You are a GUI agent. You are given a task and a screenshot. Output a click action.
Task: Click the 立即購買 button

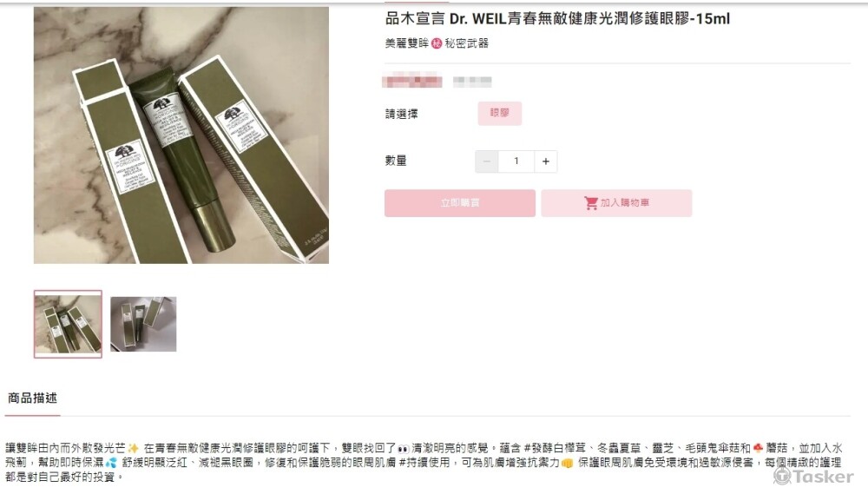pyautogui.click(x=459, y=202)
